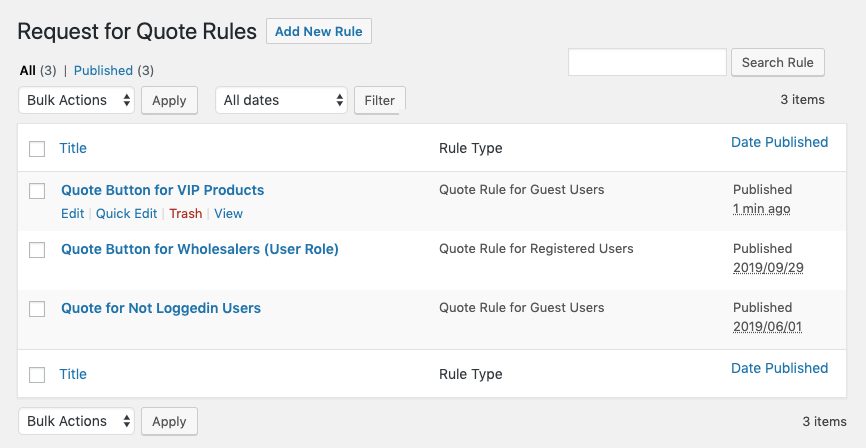866x448 pixels.
Task: Click Quick Edit under VIP Products rule
Action: coord(126,213)
